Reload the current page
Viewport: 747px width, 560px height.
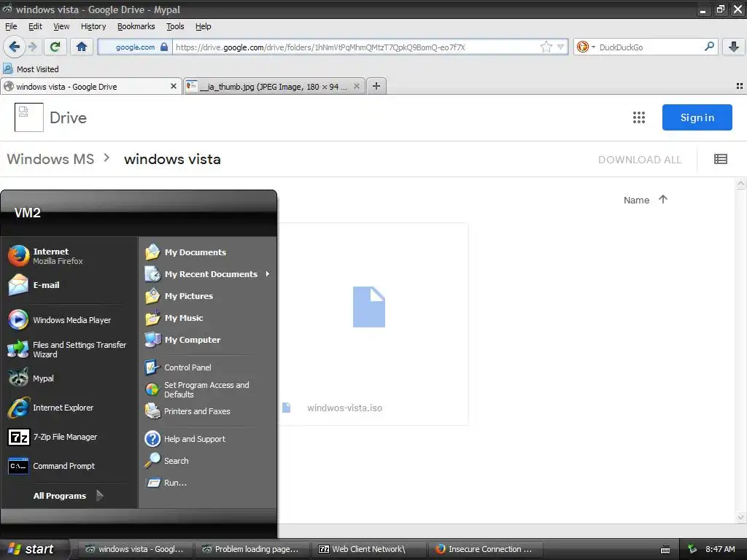tap(55, 47)
